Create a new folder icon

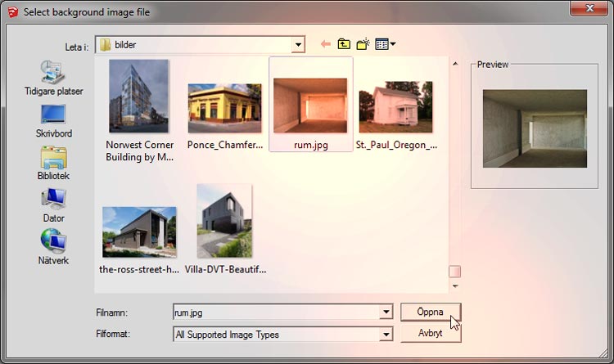click(x=363, y=44)
